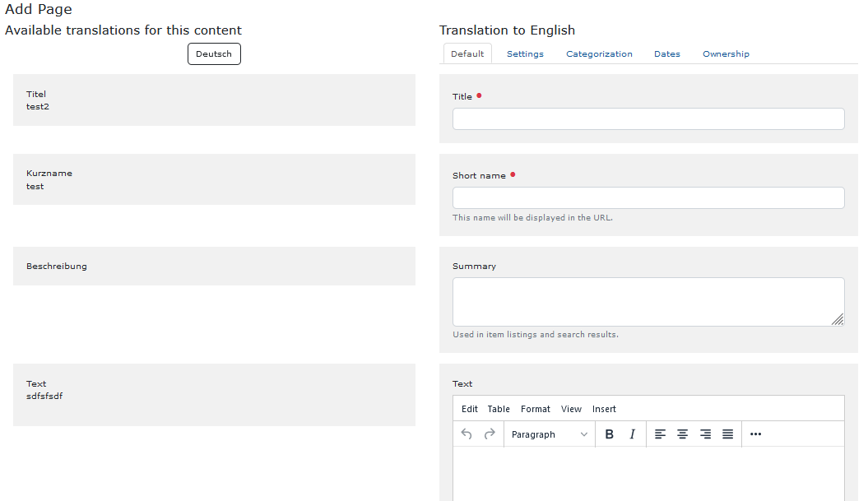Open the Edit menu in editor
Image resolution: width=868 pixels, height=501 pixels.
tap(470, 409)
